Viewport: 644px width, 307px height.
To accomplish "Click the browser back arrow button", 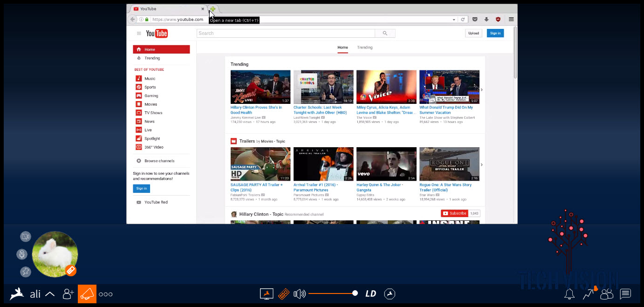I will (x=133, y=20).
